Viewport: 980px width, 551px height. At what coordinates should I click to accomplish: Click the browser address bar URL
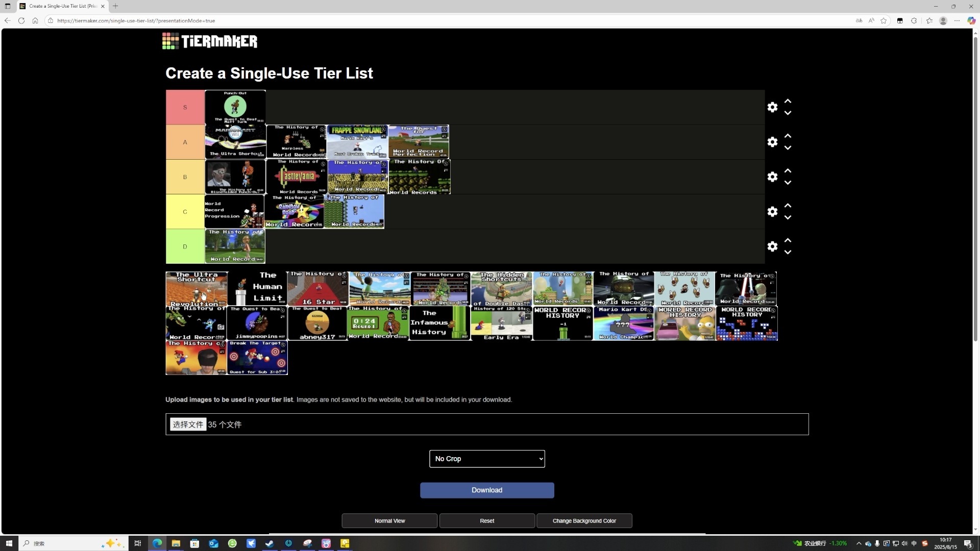[136, 21]
